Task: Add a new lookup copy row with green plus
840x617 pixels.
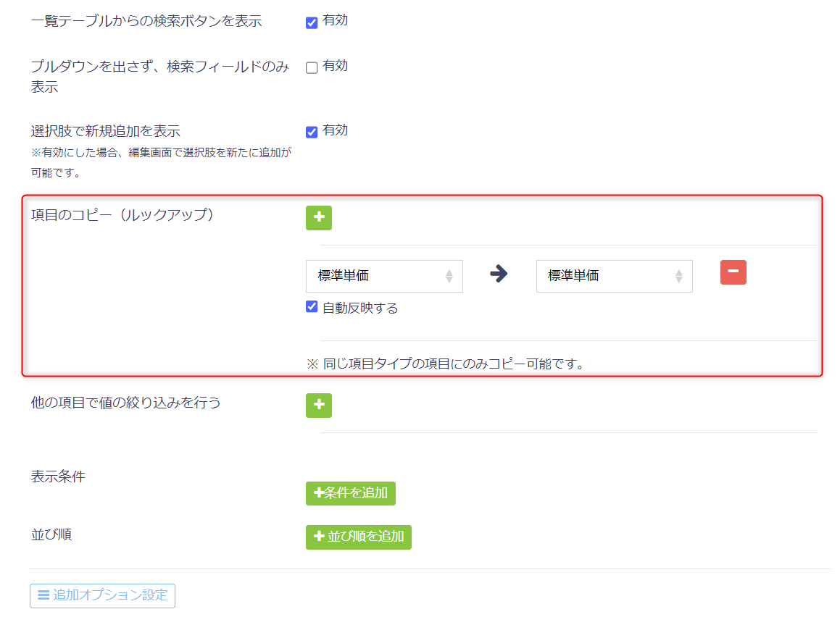Action: [x=318, y=218]
